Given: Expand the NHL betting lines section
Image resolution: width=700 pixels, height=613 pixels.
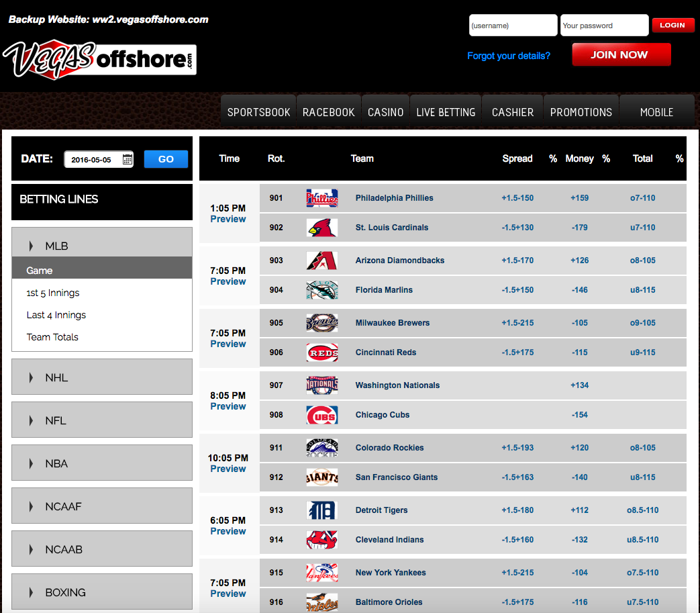Looking at the screenshot, I should pos(102,377).
